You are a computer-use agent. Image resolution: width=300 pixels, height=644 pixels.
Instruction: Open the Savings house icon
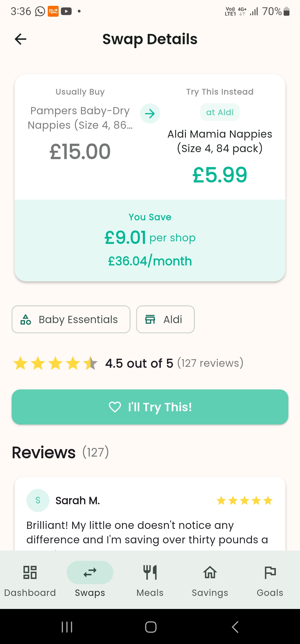210,573
